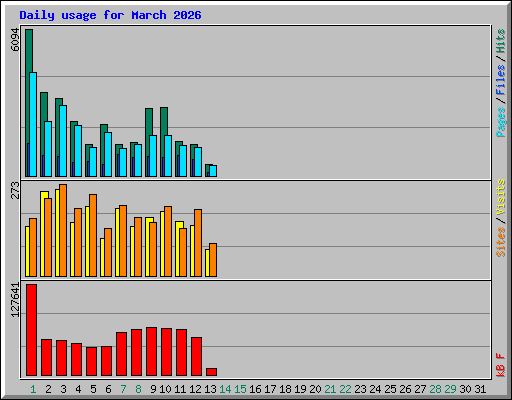
Task: Click the 'Pages' legend label
Action: (501, 122)
